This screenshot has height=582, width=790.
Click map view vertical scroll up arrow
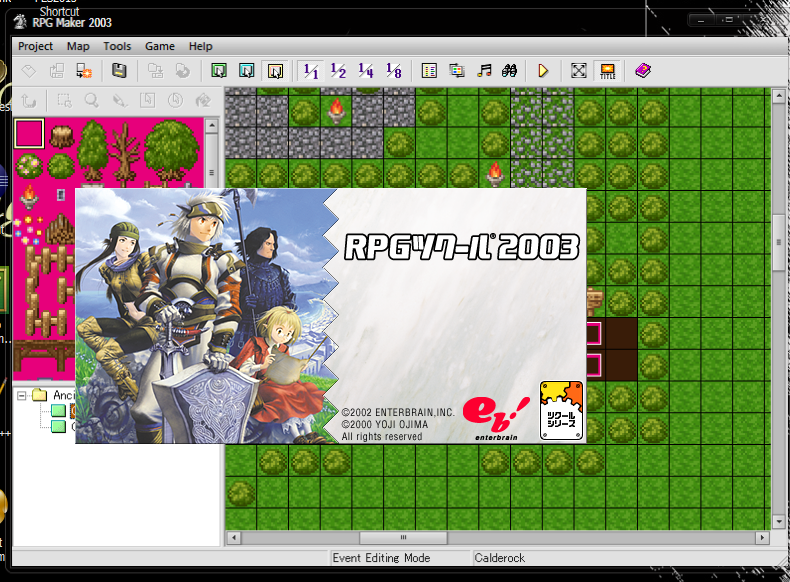[x=778, y=95]
